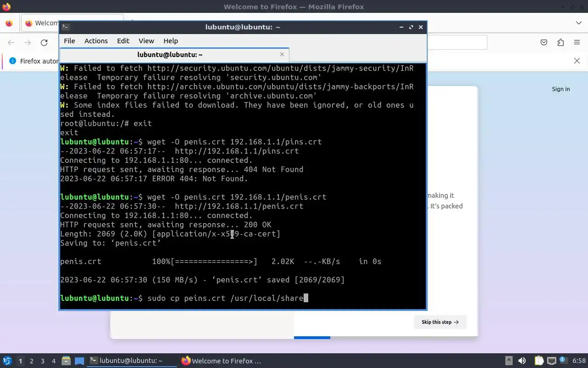Click the terminal icon in the title bar
This screenshot has width=588, height=368.
[x=65, y=27]
